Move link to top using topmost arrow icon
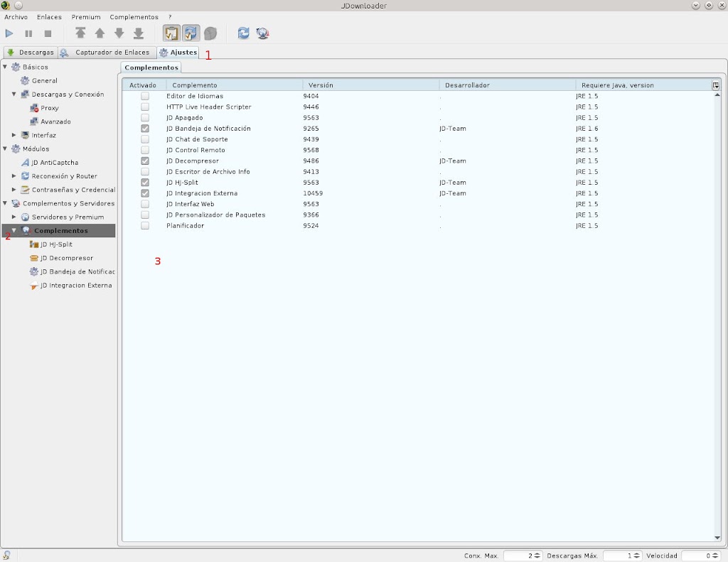728x562 pixels. (x=80, y=33)
